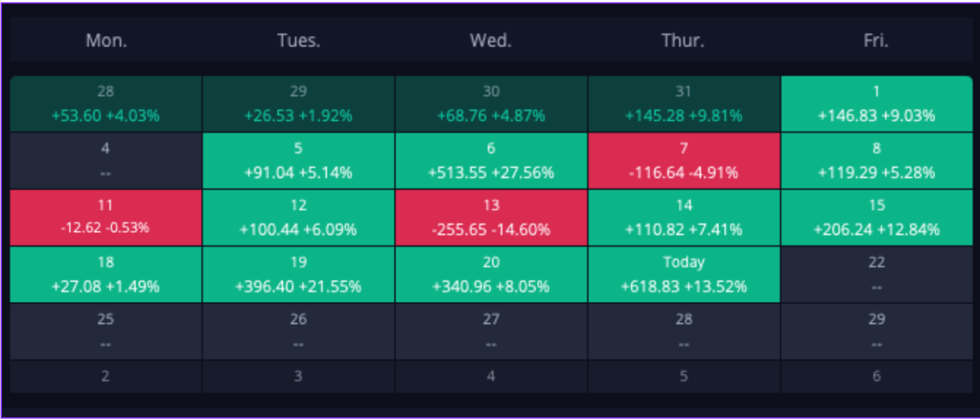Click the Thur. column header
980x419 pixels.
pos(683,41)
